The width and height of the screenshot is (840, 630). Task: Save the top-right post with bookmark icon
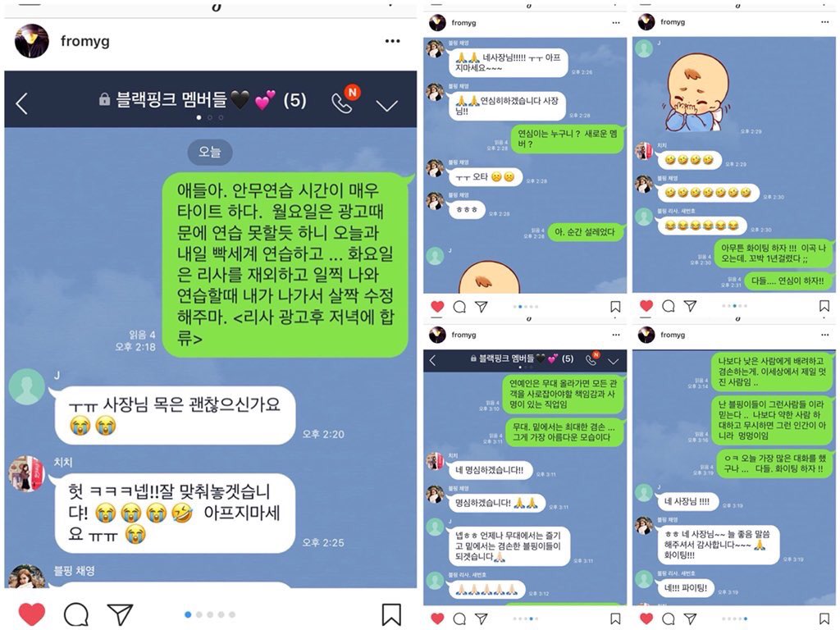pos(824,306)
